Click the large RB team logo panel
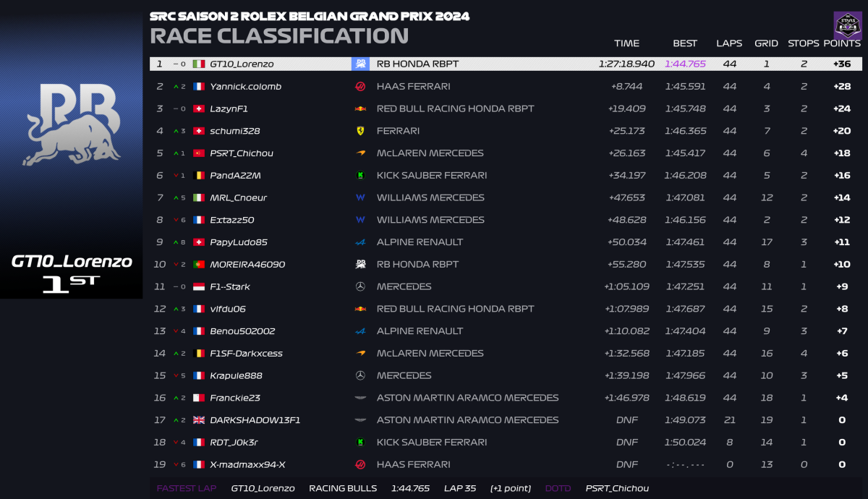 pyautogui.click(x=71, y=124)
